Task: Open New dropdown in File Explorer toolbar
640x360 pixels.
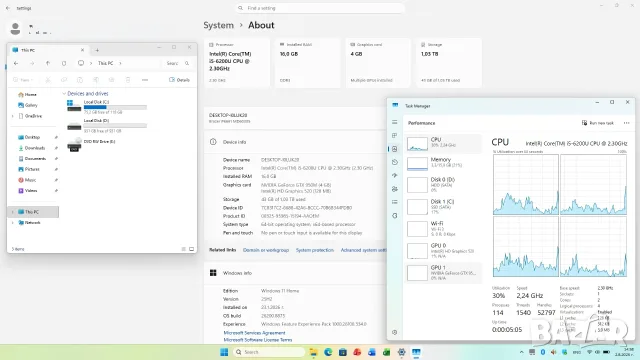Action: [23, 80]
